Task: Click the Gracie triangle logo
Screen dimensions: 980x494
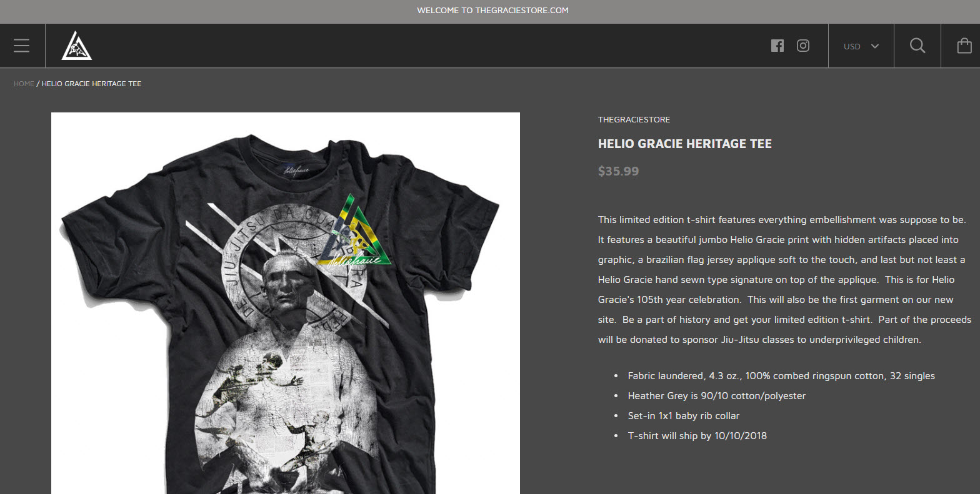Action: (x=76, y=46)
